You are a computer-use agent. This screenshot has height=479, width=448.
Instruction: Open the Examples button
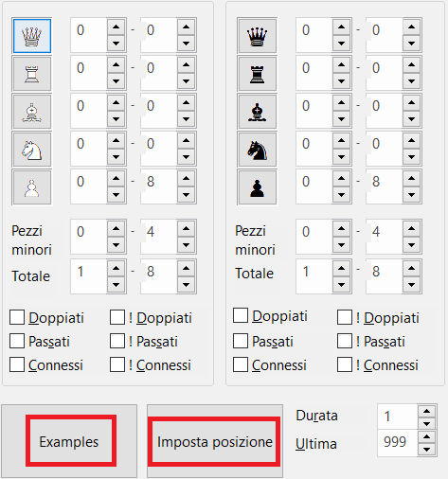(69, 441)
